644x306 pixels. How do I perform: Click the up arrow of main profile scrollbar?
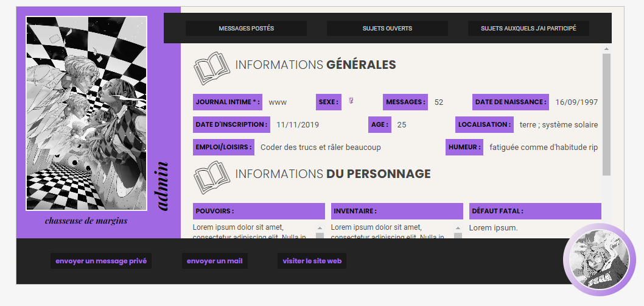click(x=606, y=49)
